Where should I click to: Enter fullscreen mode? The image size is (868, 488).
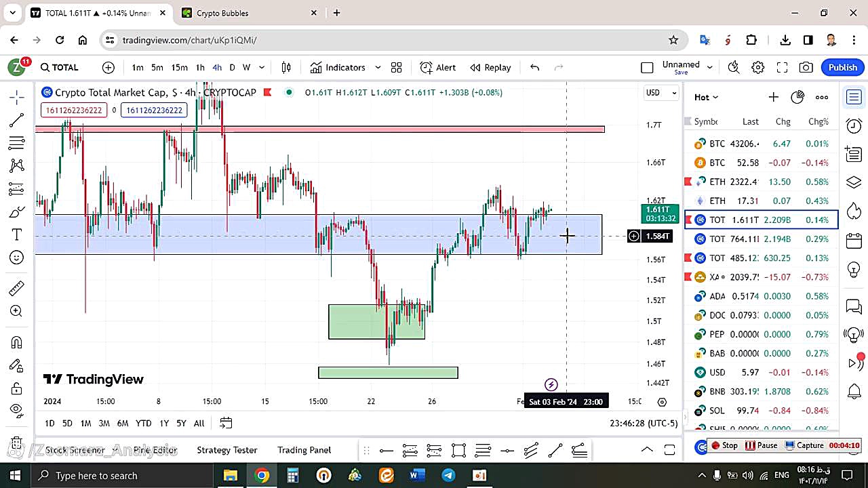click(x=782, y=67)
